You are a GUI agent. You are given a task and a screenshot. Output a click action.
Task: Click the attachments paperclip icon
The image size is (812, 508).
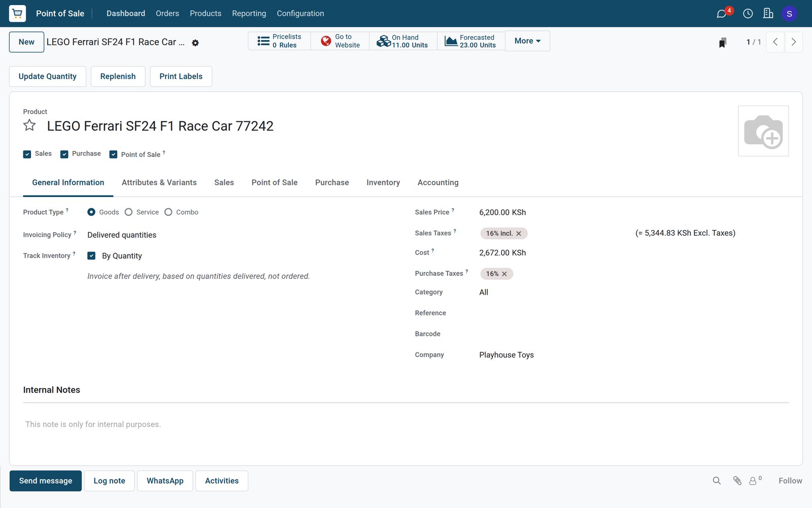click(x=737, y=481)
